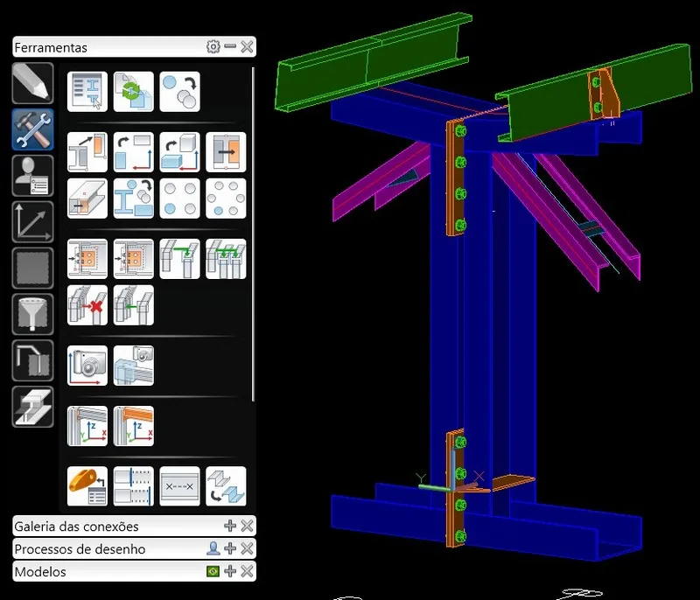Click the Modelos title text
The width and height of the screenshot is (700, 600).
pos(40,572)
